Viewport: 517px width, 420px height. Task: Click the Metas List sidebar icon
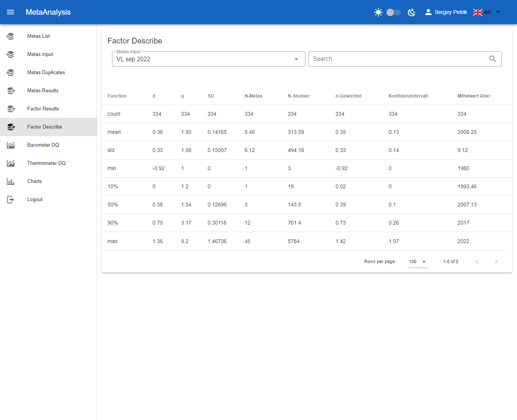(x=11, y=36)
